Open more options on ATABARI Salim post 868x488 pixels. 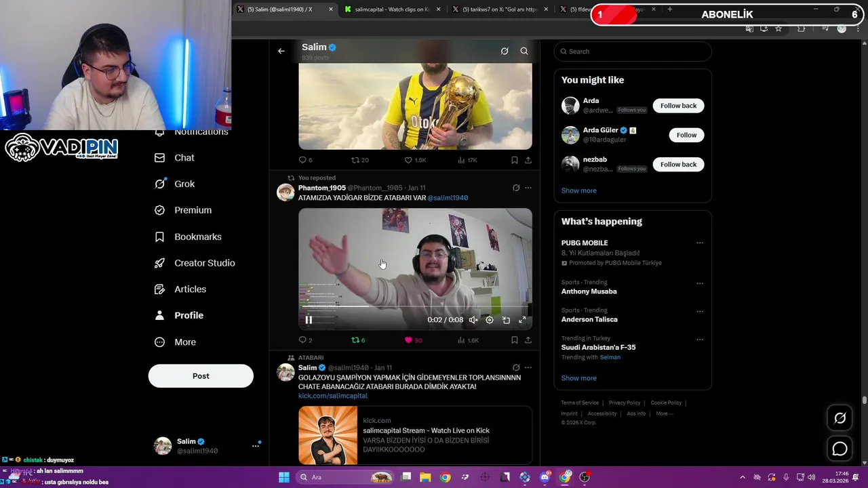pyautogui.click(x=528, y=367)
